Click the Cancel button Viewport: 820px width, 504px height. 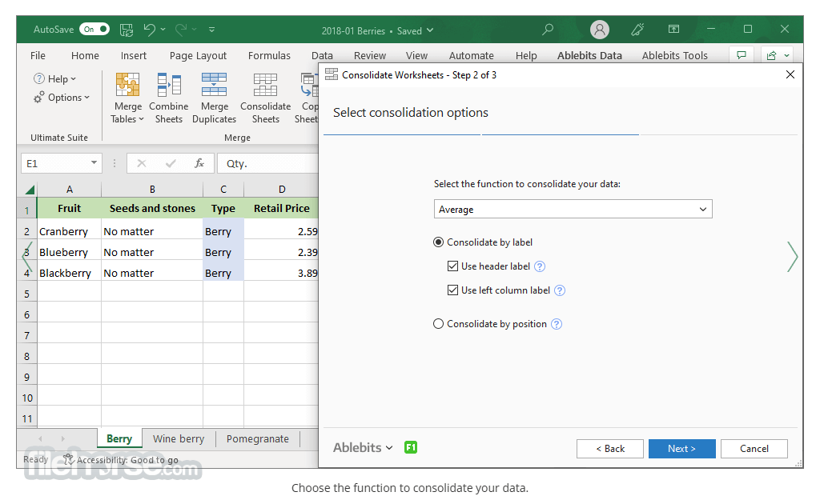point(754,449)
